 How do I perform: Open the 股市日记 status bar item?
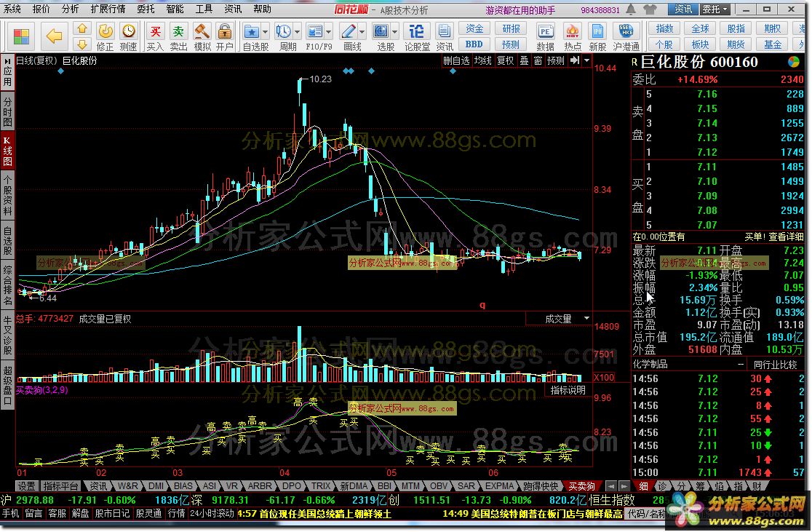click(x=112, y=513)
